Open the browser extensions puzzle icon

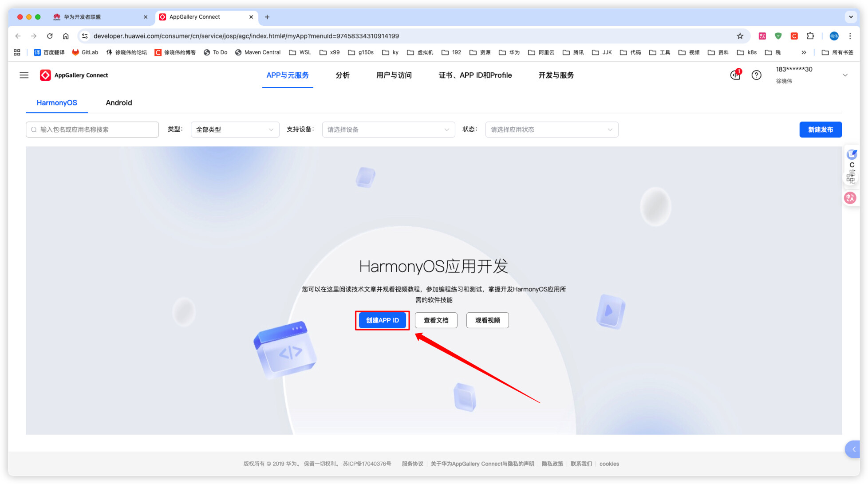[810, 36]
